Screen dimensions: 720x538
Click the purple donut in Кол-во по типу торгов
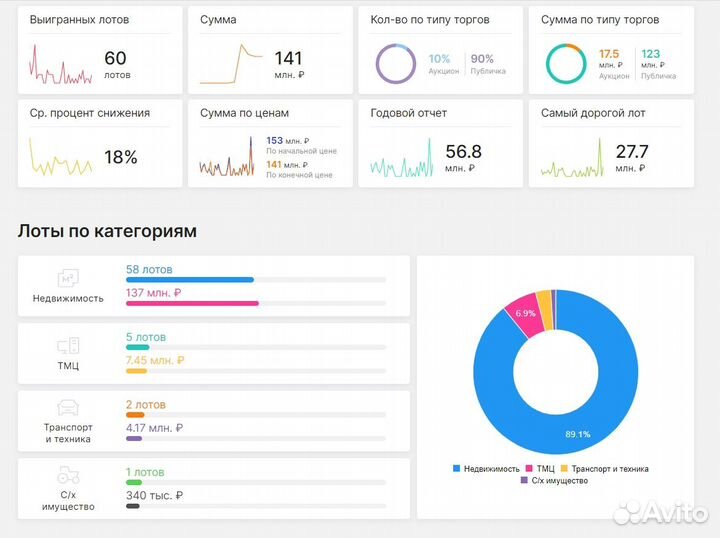pos(395,64)
